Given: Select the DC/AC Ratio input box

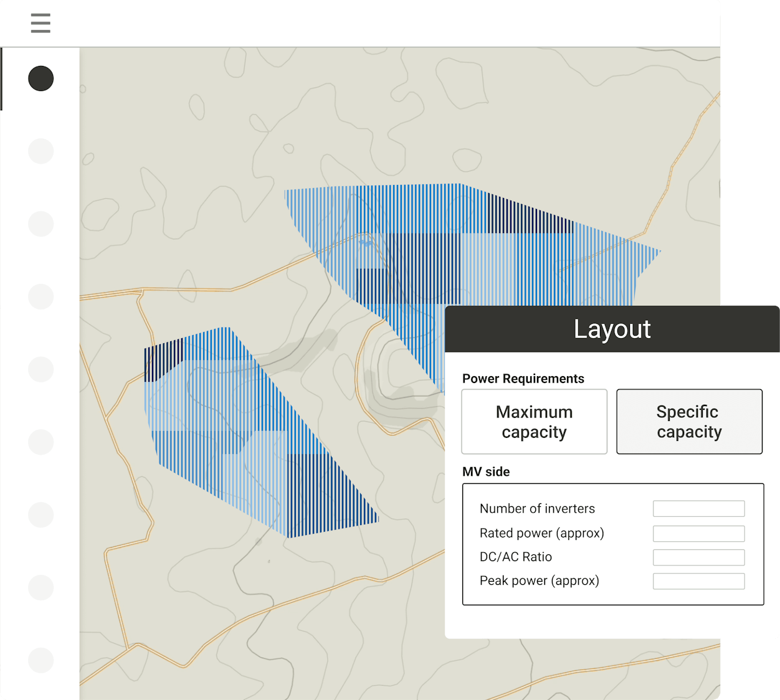Looking at the screenshot, I should pos(698,557).
